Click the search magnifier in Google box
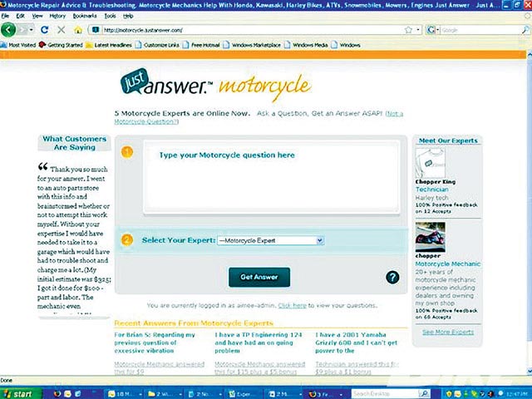This screenshot has width=532, height=399. click(x=525, y=30)
